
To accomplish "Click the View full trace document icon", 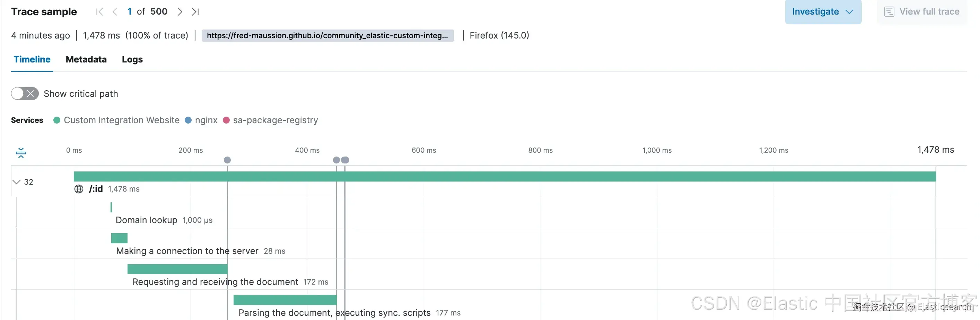I will click(889, 12).
